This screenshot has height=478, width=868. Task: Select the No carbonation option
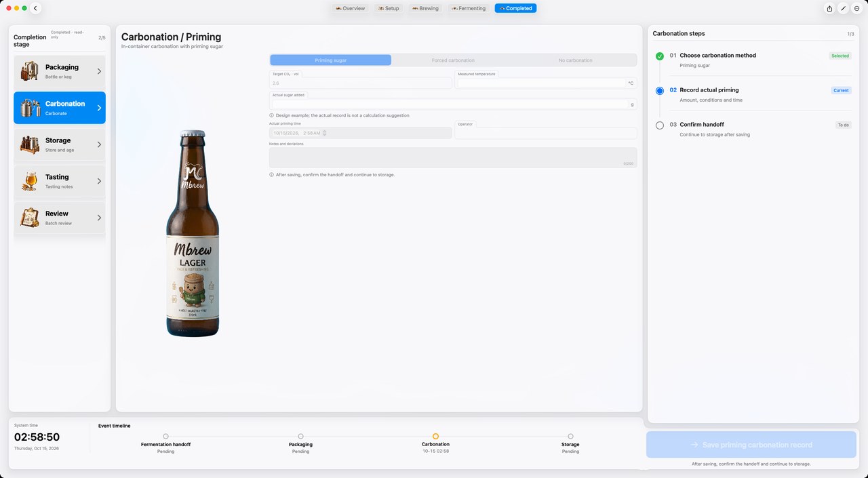click(575, 60)
